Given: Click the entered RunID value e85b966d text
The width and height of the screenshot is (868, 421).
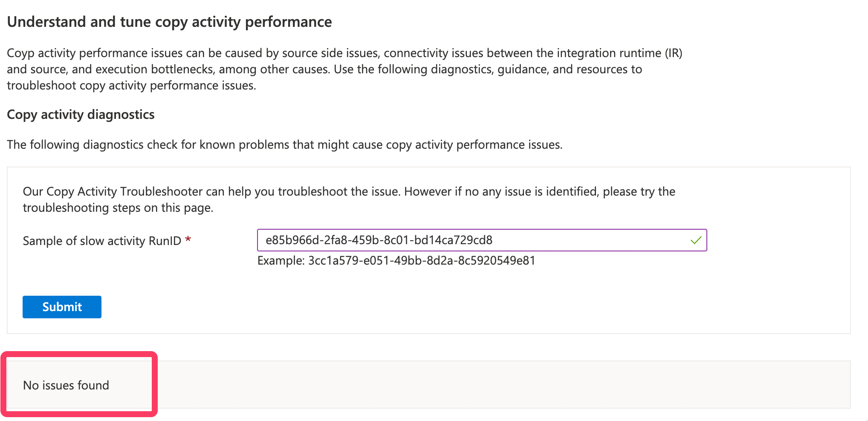Looking at the screenshot, I should tap(379, 240).
